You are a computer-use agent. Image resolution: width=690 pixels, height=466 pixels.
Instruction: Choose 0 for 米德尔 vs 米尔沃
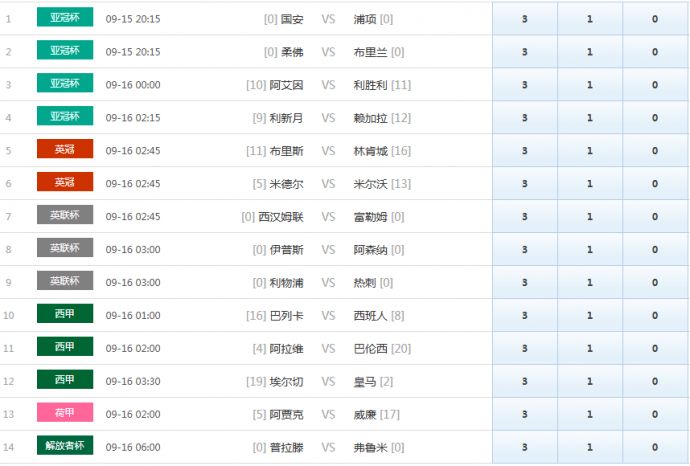point(655,183)
